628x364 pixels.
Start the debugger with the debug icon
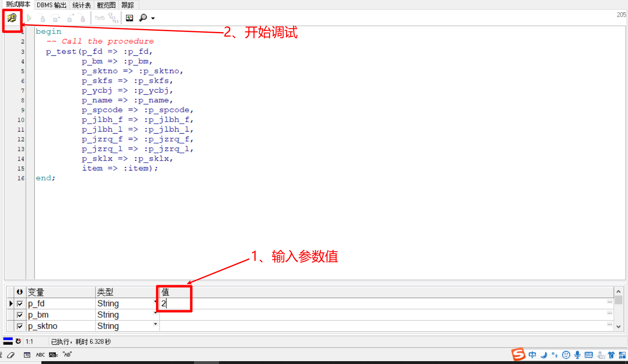pos(11,18)
